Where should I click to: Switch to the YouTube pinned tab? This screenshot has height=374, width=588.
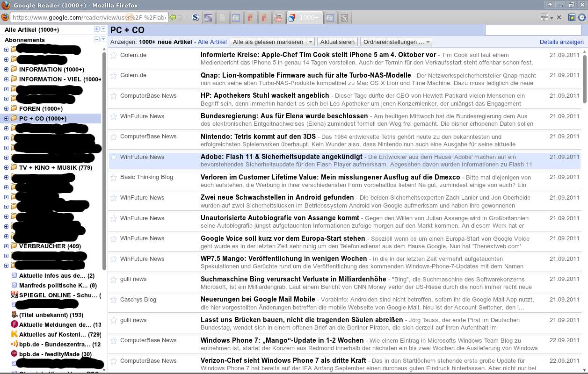click(278, 18)
